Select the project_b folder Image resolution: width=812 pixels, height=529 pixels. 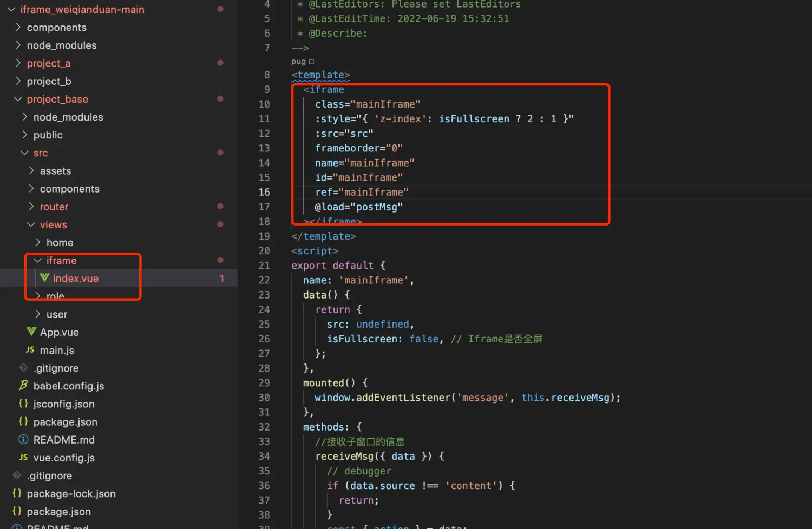point(49,81)
